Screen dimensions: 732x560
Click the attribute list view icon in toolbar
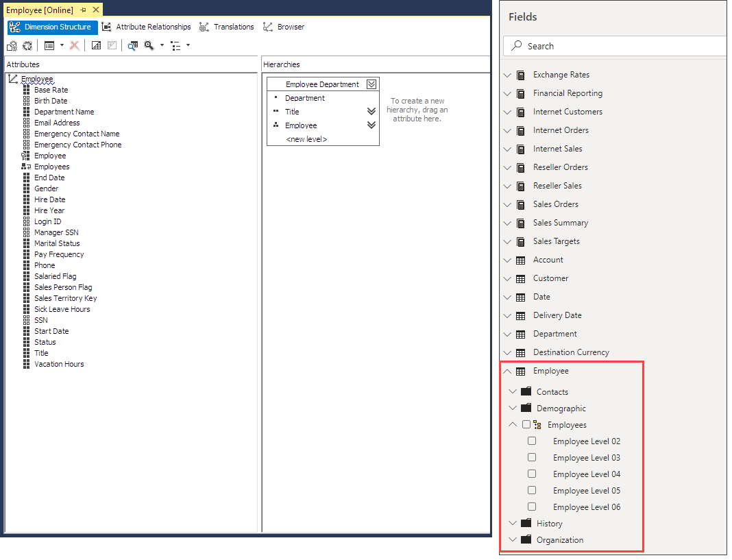click(48, 45)
